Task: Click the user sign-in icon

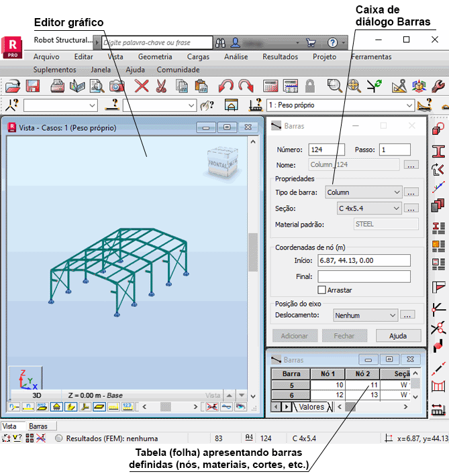Action: tap(236, 43)
